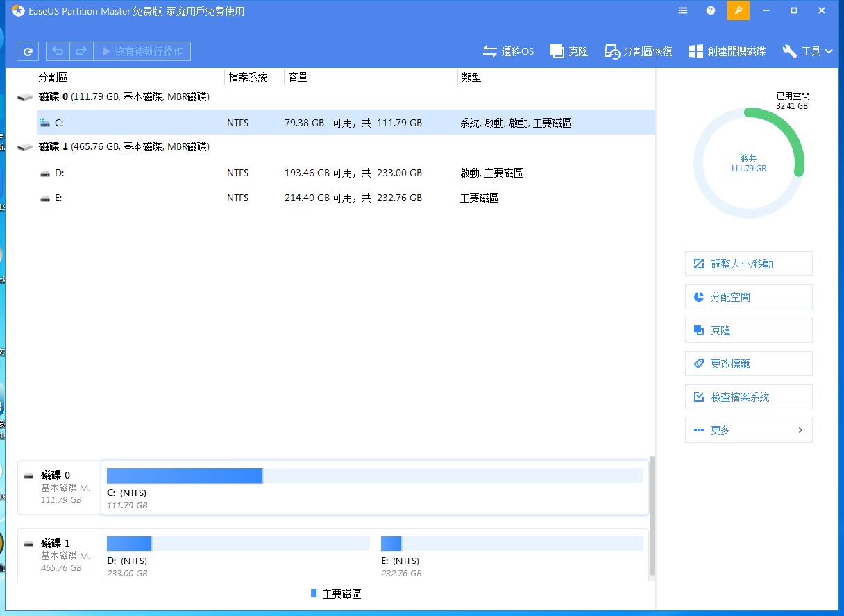This screenshot has width=844, height=616.
Task: Select the 遷移OS toolbar icon
Action: [508, 51]
